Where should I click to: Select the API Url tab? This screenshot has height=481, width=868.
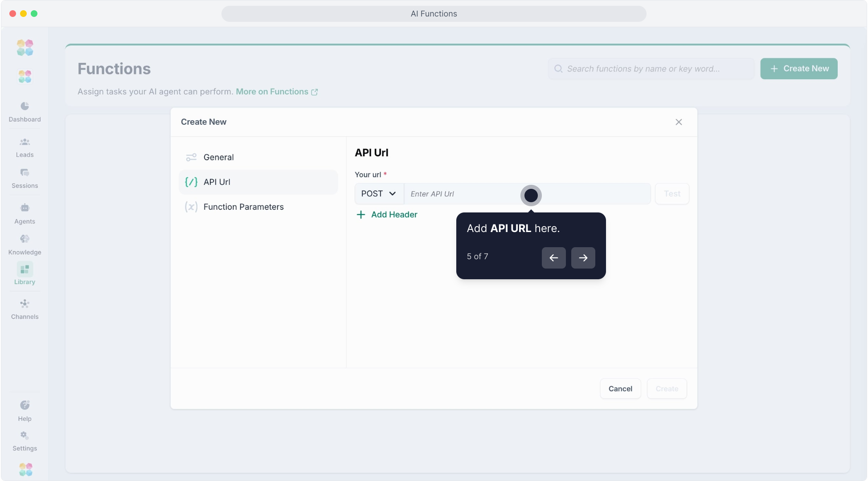point(217,182)
